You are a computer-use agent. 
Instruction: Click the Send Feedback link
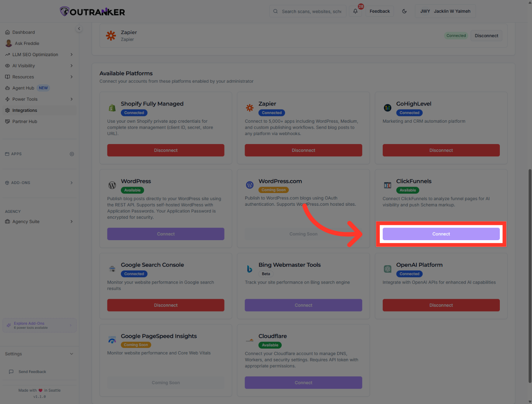(32, 372)
